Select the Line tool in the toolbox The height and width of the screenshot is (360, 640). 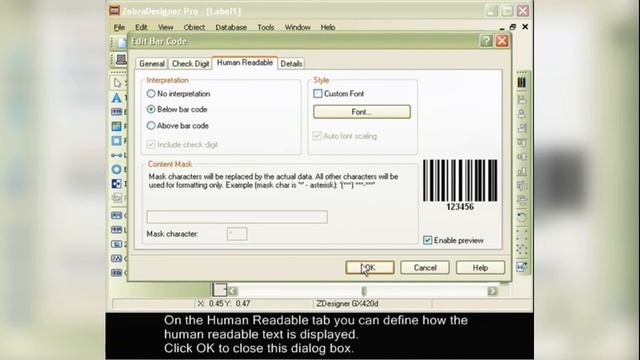pyautogui.click(x=117, y=155)
